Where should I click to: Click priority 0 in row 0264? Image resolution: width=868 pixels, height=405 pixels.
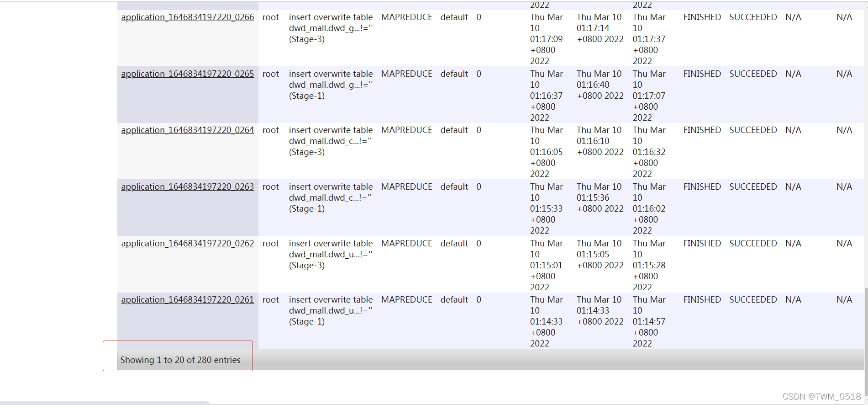(x=479, y=130)
